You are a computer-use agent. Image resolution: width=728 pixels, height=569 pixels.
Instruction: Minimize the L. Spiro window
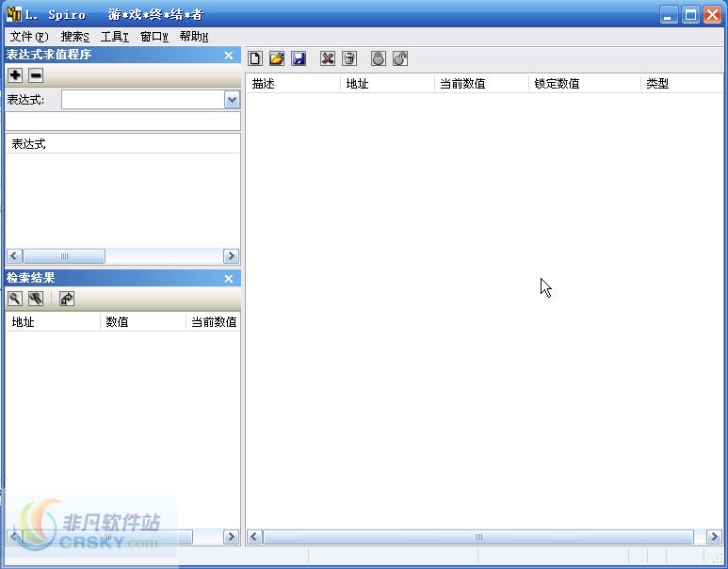[x=668, y=15]
